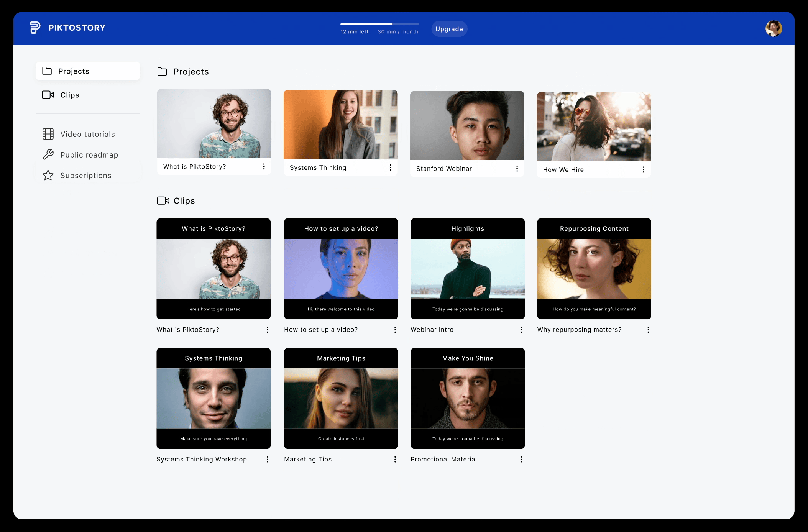Click camera icon beside Clips heading
The height and width of the screenshot is (532, 808).
point(163,200)
